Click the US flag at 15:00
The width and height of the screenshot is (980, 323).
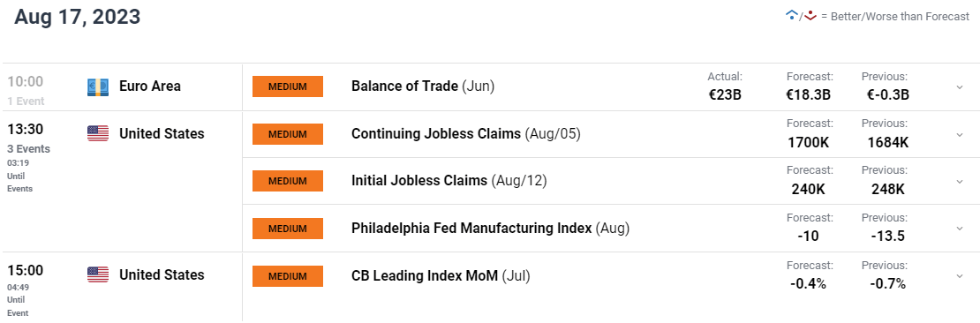pyautogui.click(x=98, y=274)
